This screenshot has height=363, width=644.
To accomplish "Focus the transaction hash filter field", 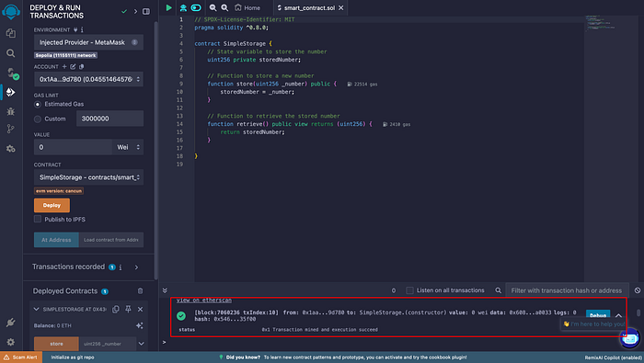I will [x=567, y=290].
